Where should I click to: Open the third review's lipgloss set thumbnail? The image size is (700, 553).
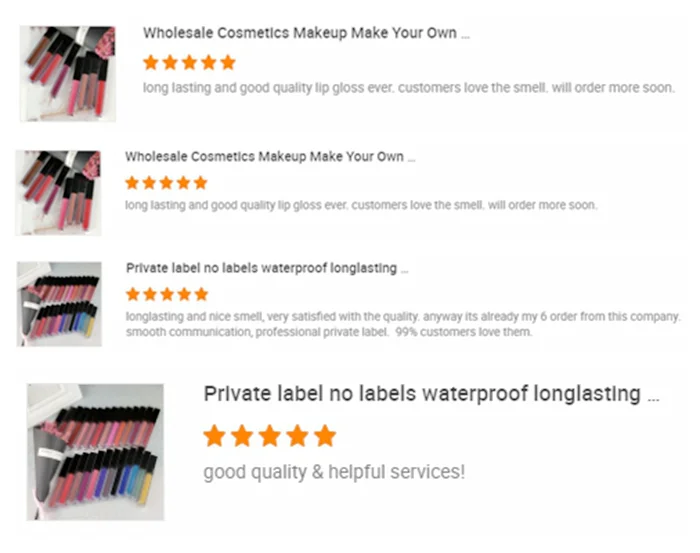pyautogui.click(x=59, y=304)
